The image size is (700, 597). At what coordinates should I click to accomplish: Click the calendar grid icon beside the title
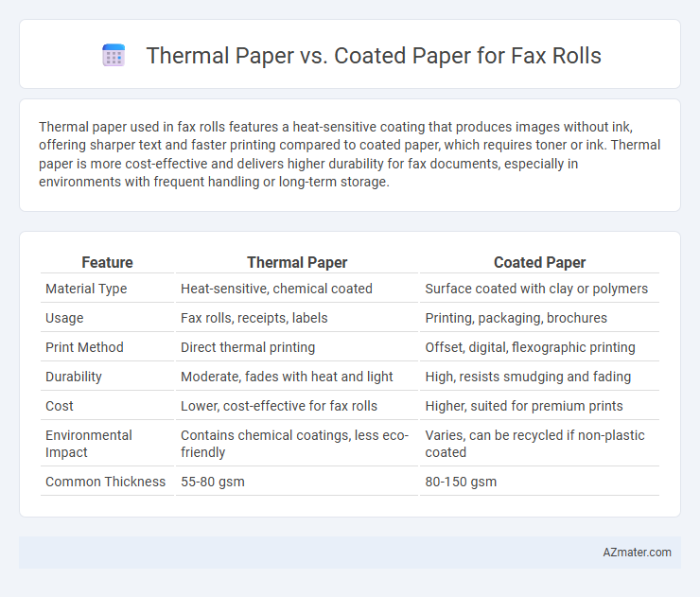coord(114,56)
